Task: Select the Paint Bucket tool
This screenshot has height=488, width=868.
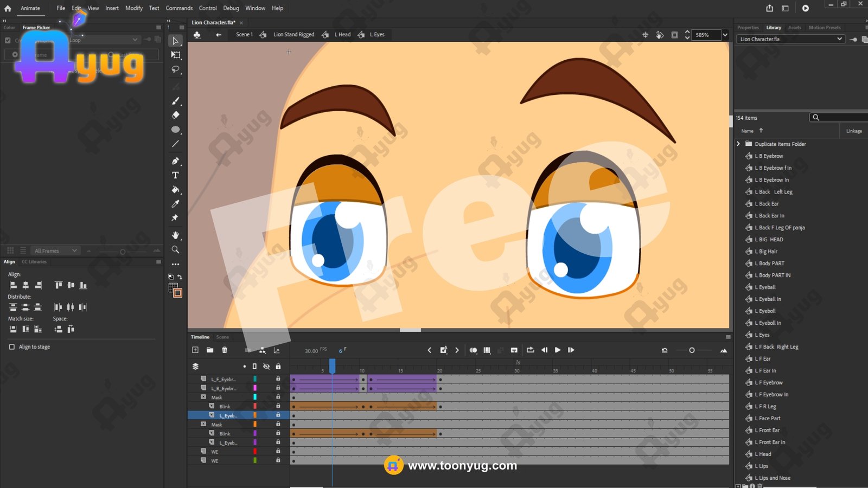Action: 175,190
